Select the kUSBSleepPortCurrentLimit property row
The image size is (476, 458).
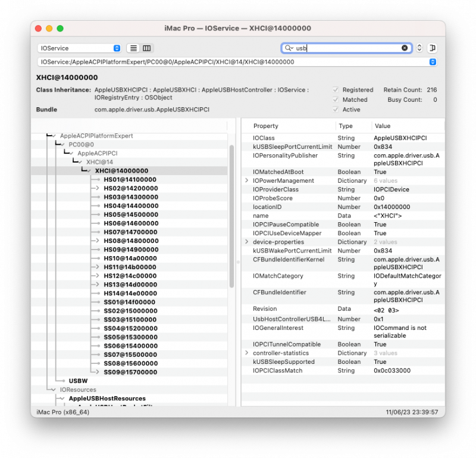343,147
